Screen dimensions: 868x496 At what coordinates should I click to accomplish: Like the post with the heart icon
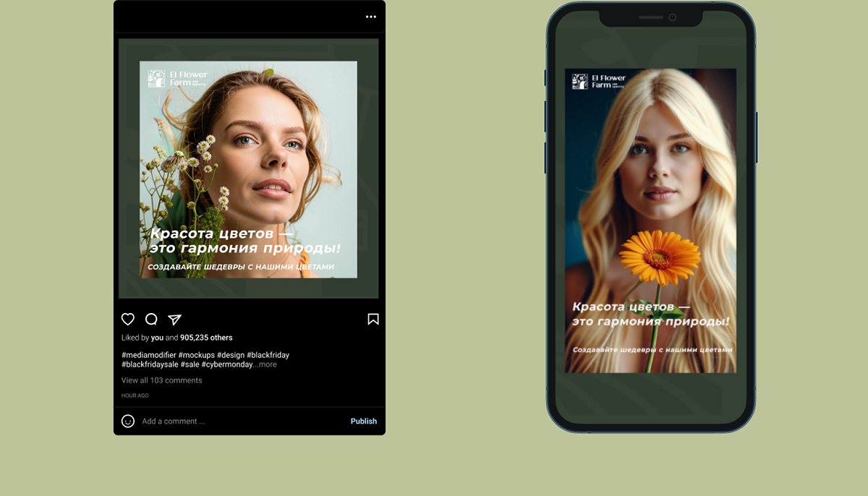click(128, 319)
